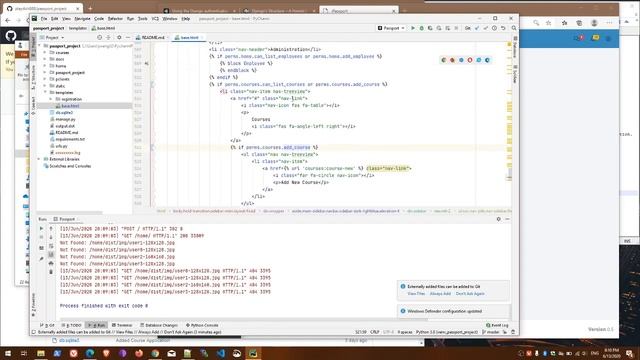
Task: Expand the registration folder
Action: pyautogui.click(x=51, y=99)
